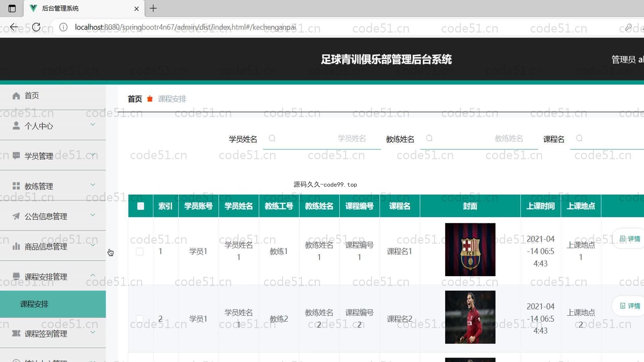Select the 课程安排 submenu item

[53, 304]
